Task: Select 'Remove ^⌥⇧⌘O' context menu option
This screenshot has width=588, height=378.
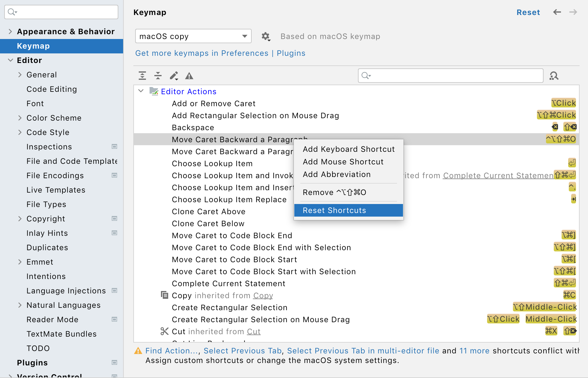Action: pos(334,192)
